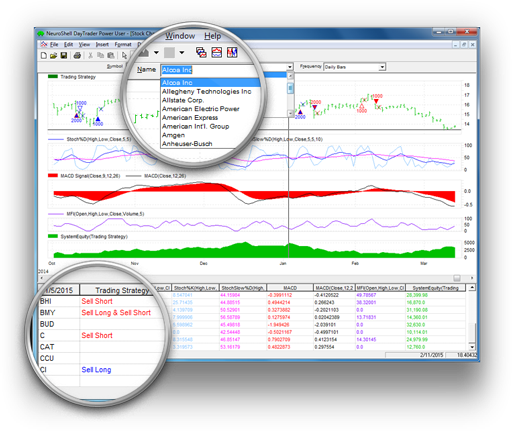Screen dimensions: 512x431
Task: Save the chart with the floppy icon
Action: click(x=64, y=55)
